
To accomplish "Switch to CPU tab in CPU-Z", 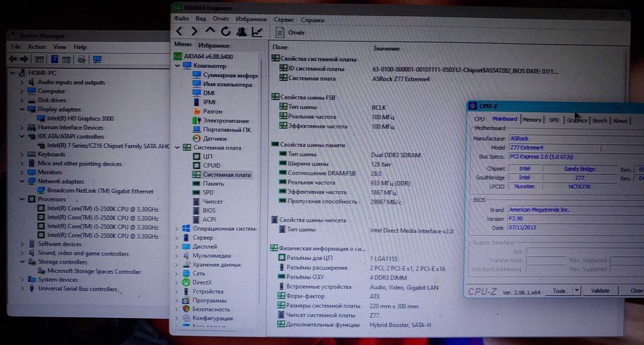I will [479, 119].
